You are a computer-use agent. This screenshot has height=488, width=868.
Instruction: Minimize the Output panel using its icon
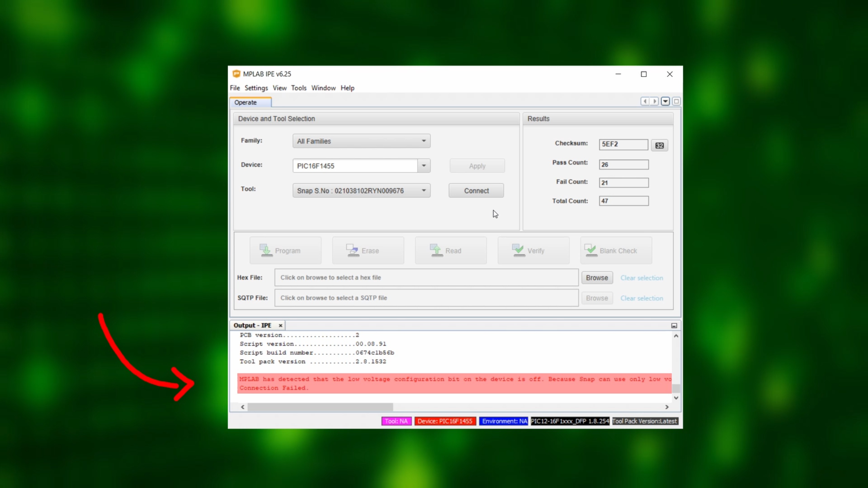pyautogui.click(x=674, y=325)
